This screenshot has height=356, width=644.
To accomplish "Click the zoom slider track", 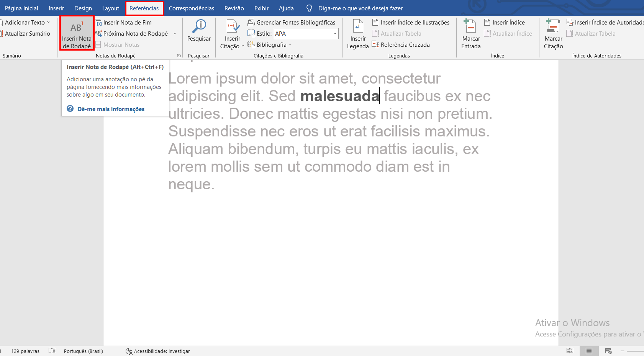I will [x=636, y=351].
